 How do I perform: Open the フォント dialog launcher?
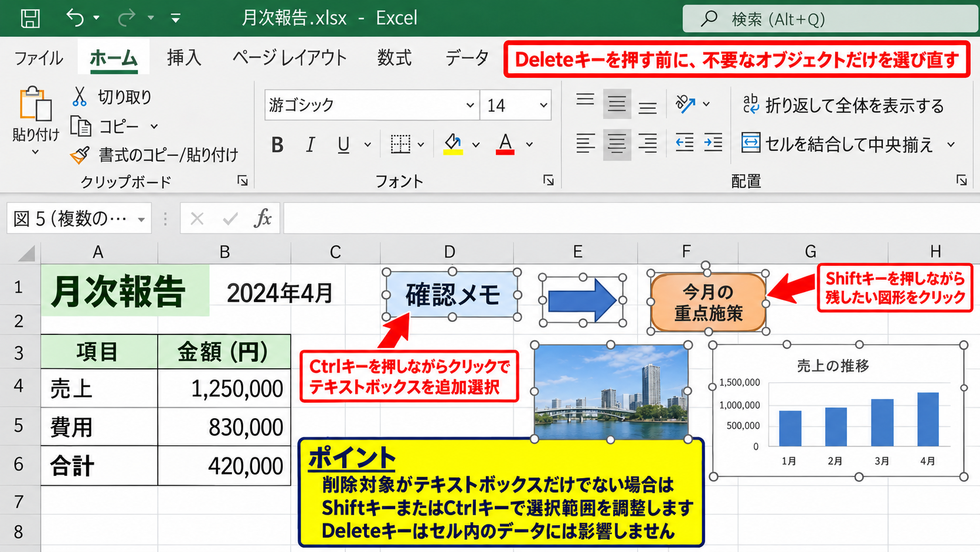(x=549, y=180)
